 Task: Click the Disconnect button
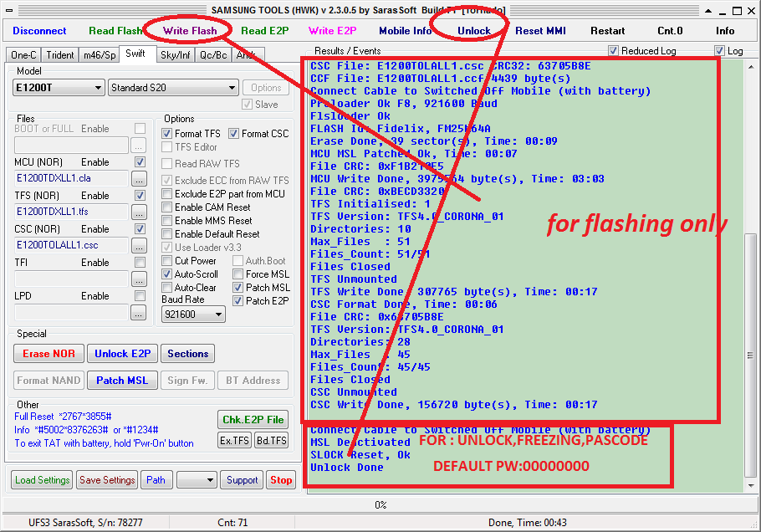point(39,31)
